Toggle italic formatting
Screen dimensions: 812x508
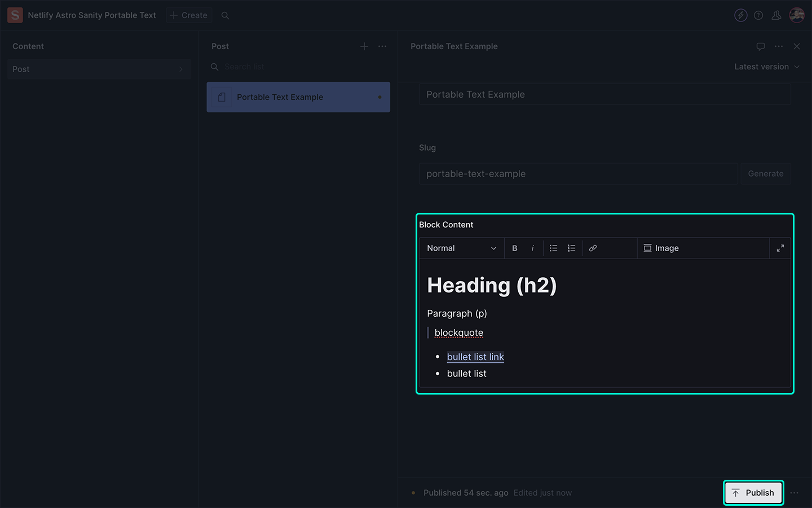click(x=533, y=248)
